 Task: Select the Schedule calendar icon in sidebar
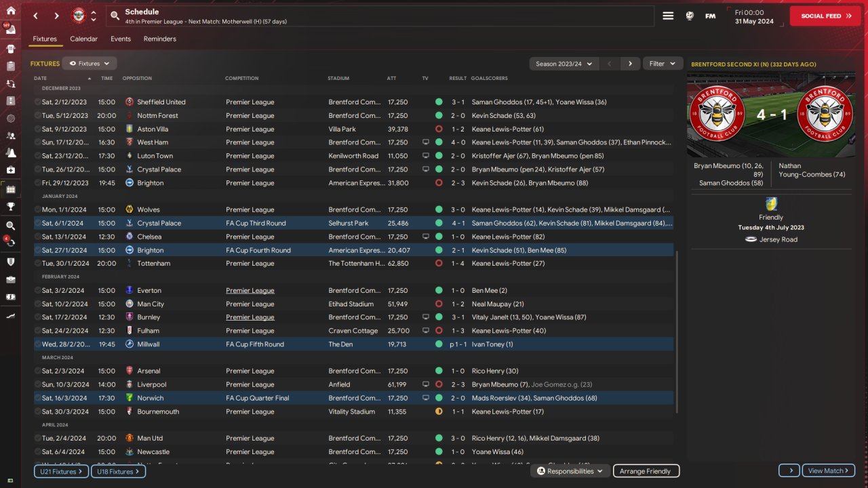(x=10, y=189)
